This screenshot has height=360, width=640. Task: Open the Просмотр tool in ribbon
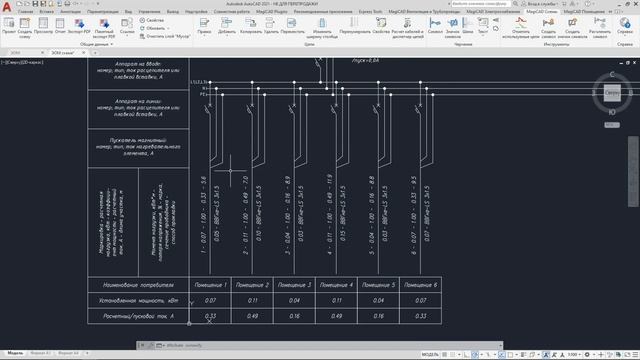click(43, 25)
